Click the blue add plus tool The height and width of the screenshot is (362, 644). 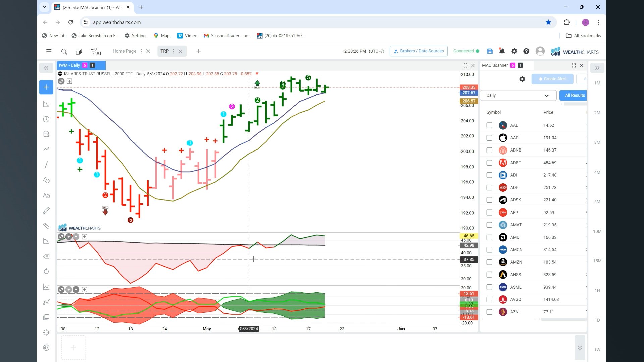click(46, 87)
